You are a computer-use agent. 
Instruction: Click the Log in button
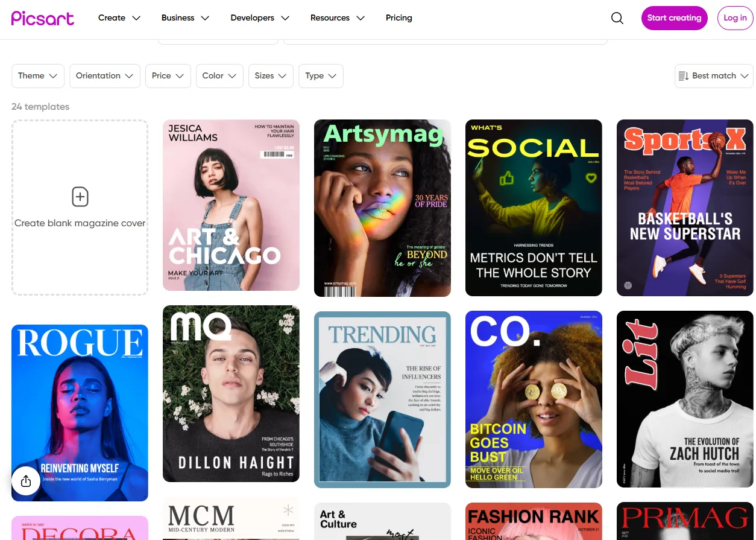point(735,18)
